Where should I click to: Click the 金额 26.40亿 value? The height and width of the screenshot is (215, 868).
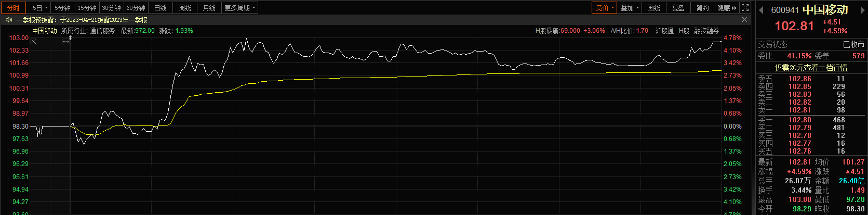(x=852, y=181)
